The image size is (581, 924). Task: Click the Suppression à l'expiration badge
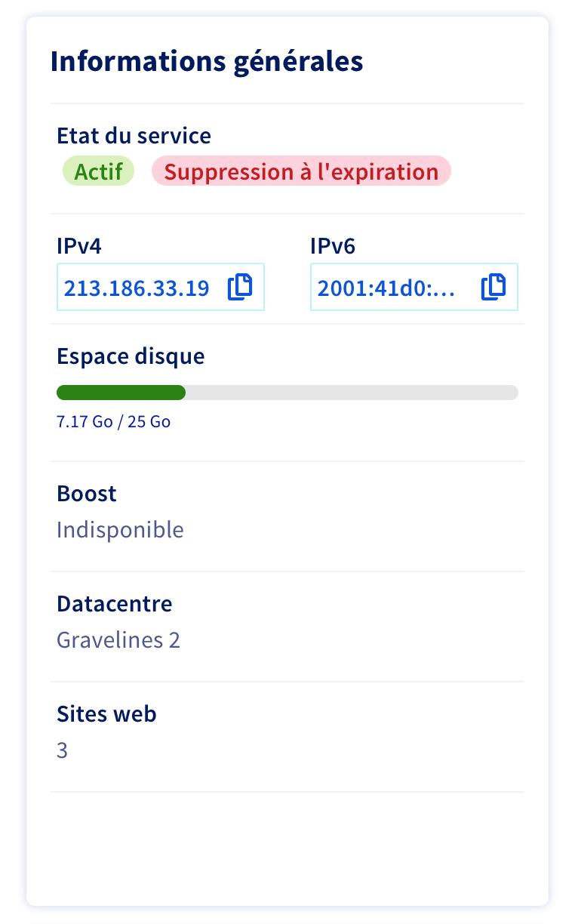301,171
